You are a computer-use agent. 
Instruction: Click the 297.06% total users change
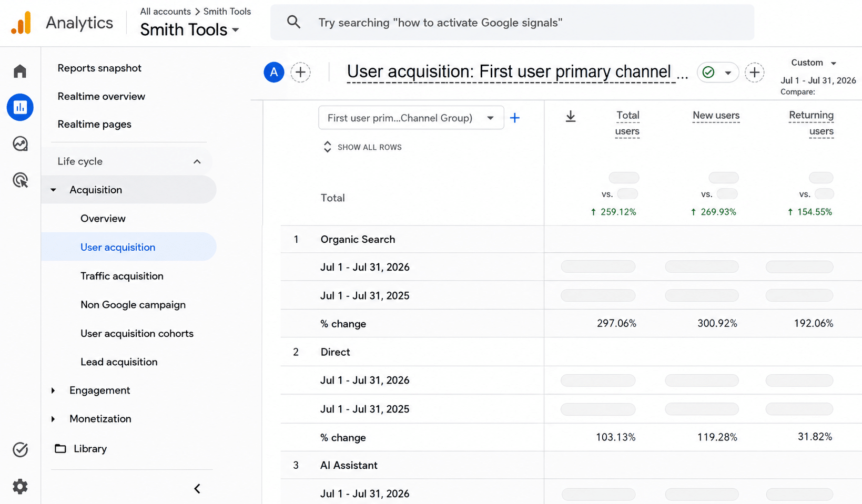[616, 324]
